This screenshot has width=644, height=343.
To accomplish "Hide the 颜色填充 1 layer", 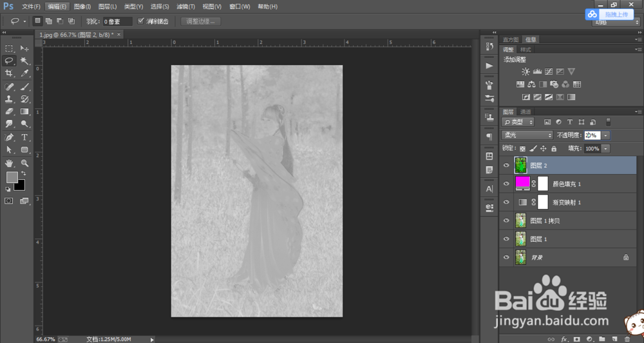I will point(506,184).
